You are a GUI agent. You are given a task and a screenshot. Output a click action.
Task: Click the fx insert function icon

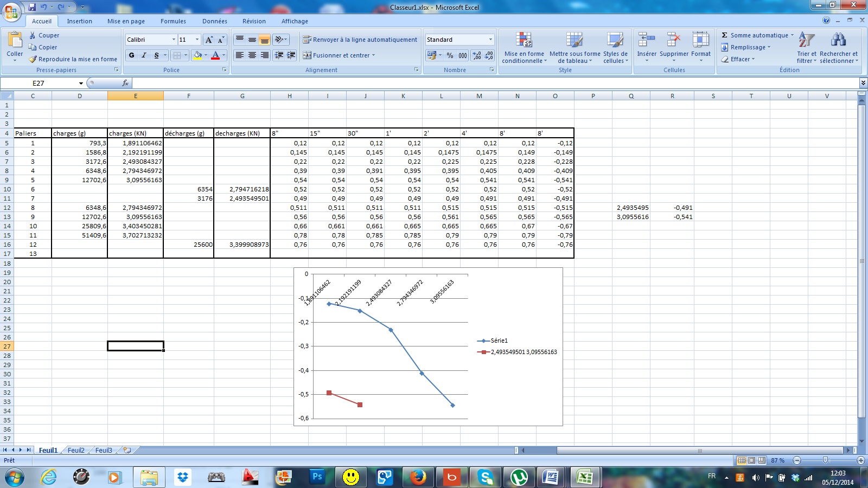[x=125, y=83]
